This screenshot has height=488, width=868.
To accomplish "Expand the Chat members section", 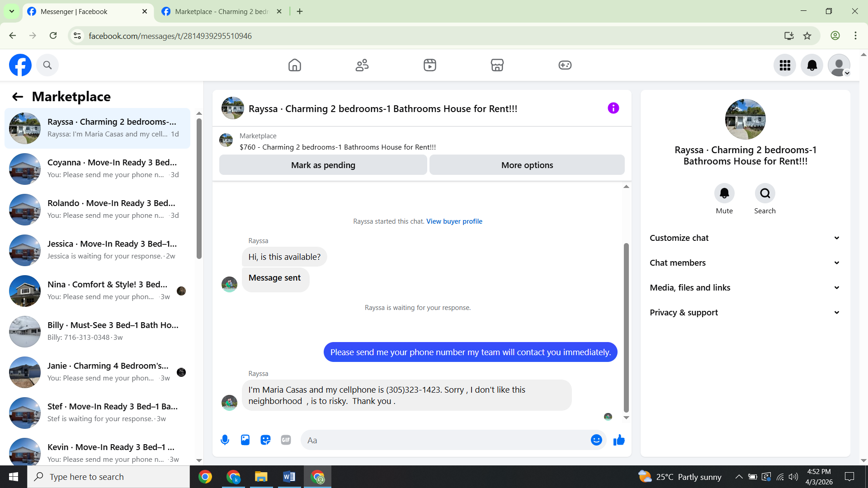I will click(745, 263).
